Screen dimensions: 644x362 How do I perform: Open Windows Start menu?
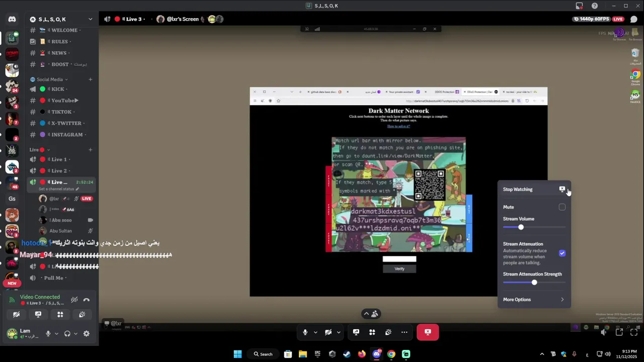(x=237, y=354)
